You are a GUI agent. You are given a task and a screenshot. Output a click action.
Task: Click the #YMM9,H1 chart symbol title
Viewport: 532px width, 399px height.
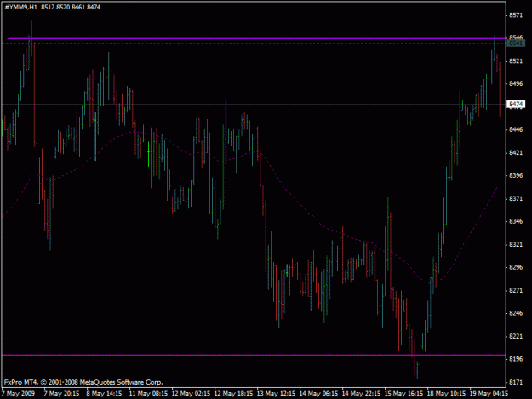click(20, 7)
